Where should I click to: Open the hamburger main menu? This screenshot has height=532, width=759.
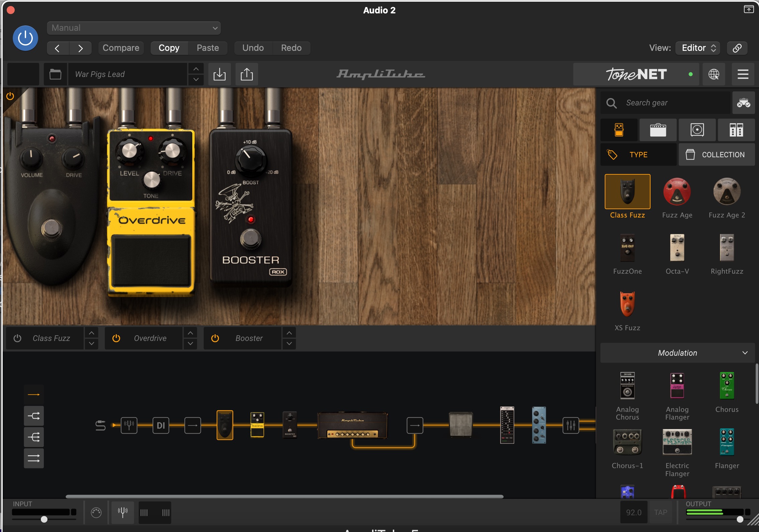pos(743,74)
